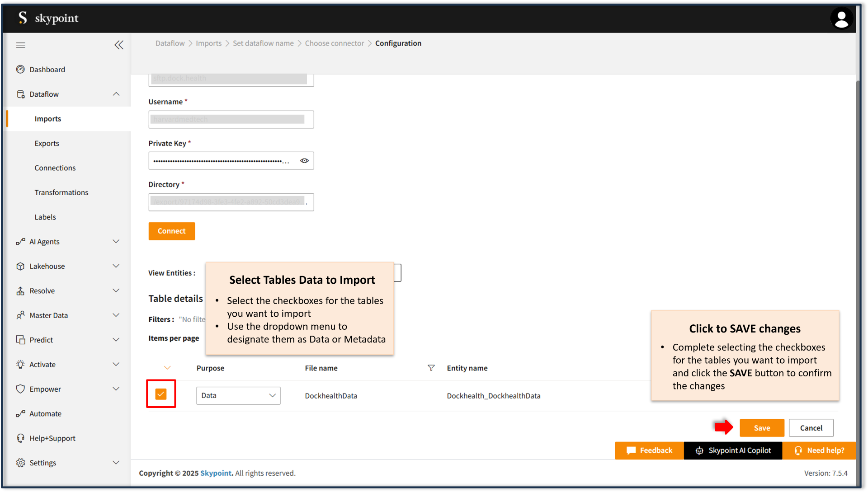Uncheck the DockhealthData row checkbox

coord(161,394)
